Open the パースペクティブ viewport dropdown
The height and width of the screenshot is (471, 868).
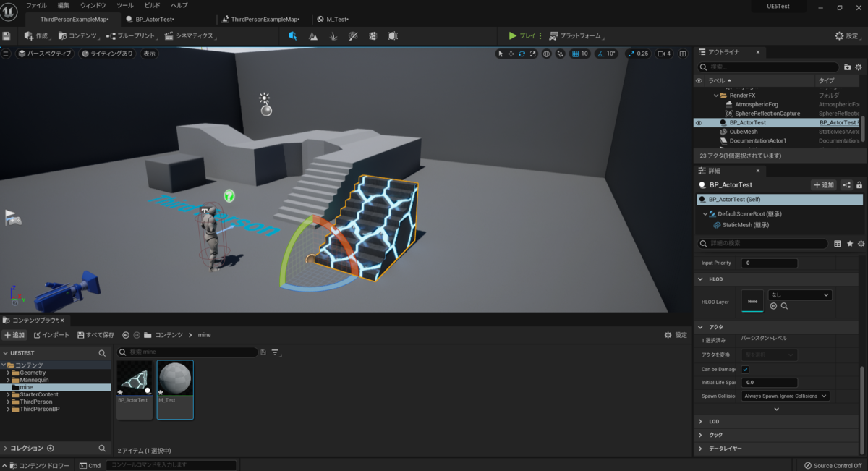click(x=45, y=54)
